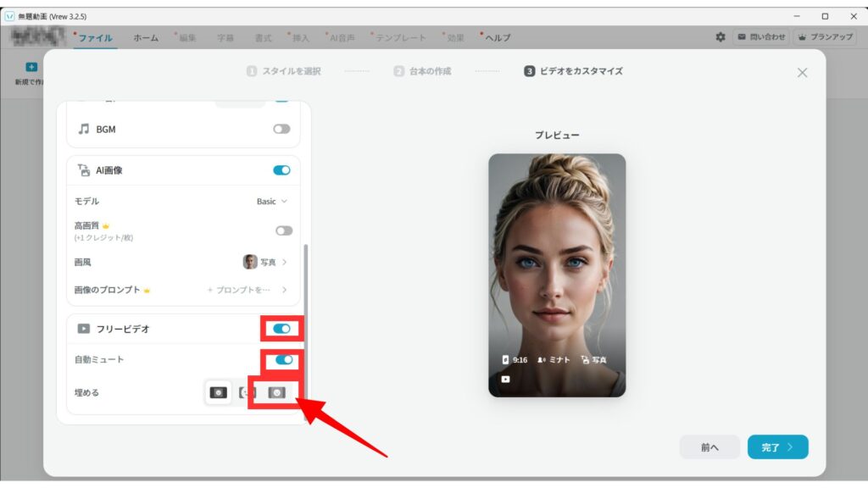Enable the 高画質 high quality toggle

click(283, 230)
